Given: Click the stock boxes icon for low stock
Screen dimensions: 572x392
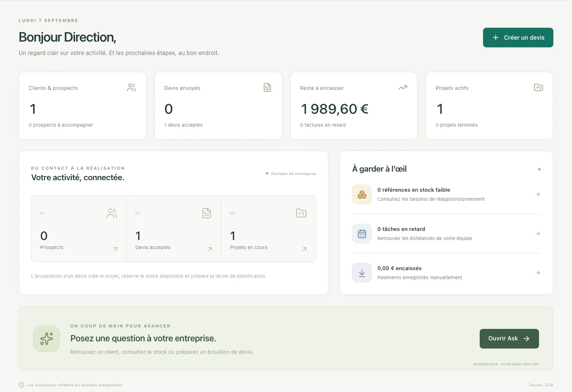Looking at the screenshot, I should tap(362, 195).
